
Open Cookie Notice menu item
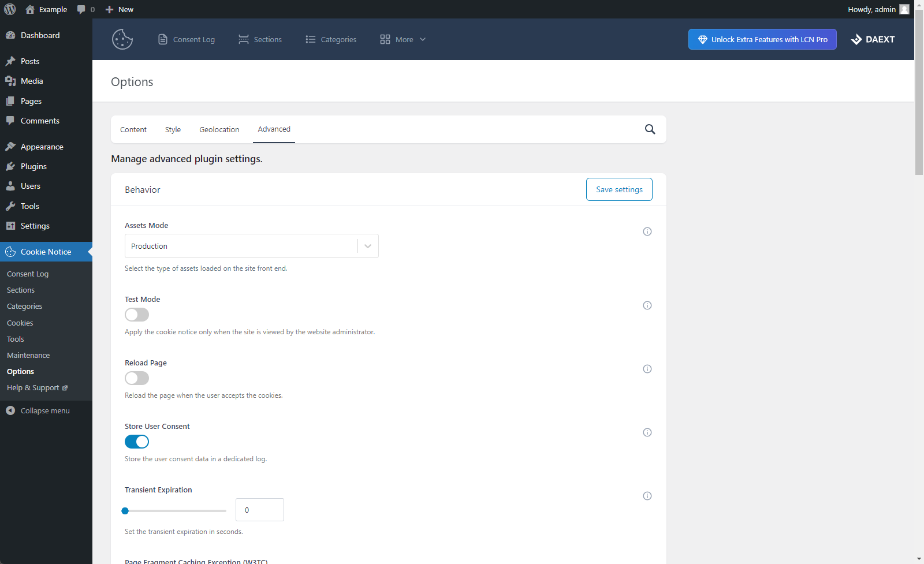46,252
